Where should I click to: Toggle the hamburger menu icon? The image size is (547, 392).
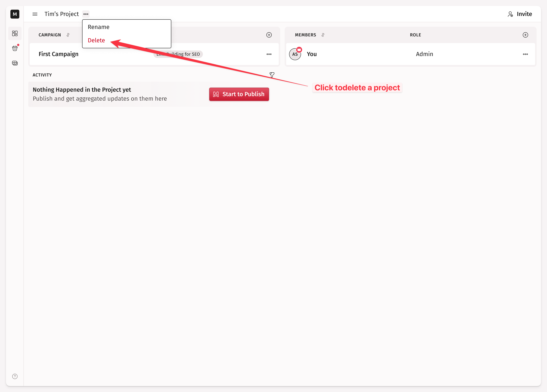coord(35,14)
